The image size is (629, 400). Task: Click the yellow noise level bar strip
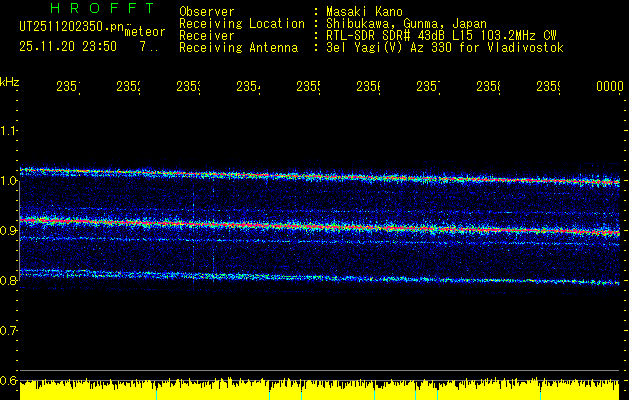click(x=320, y=390)
